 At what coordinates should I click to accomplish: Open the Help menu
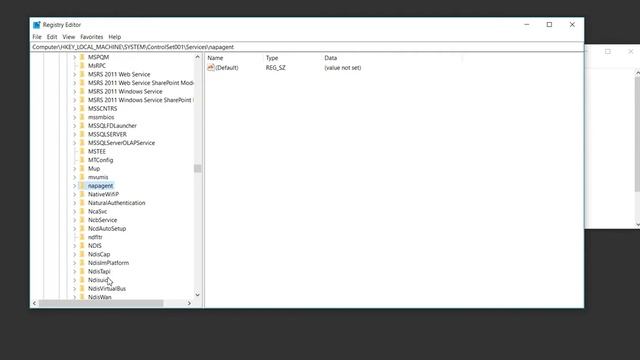115,37
